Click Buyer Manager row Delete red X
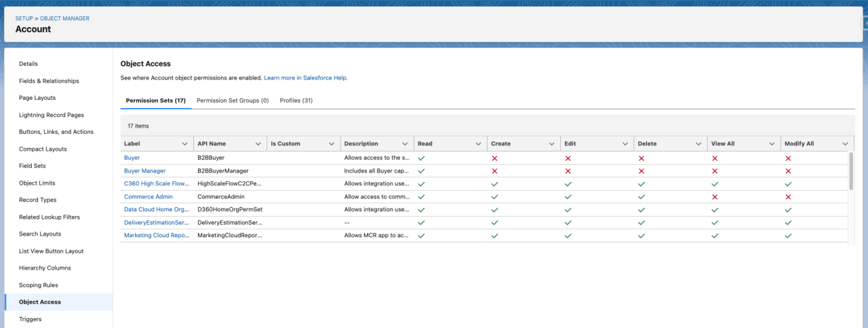The image size is (868, 328). [641, 170]
